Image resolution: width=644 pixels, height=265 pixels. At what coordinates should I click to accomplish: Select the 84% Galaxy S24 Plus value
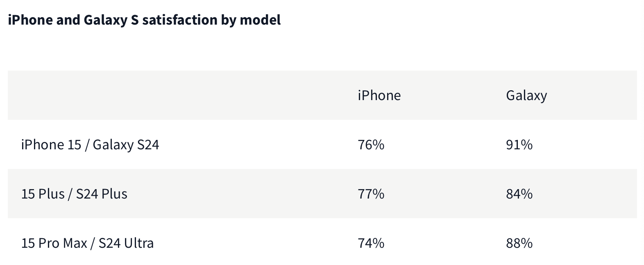pos(519,194)
